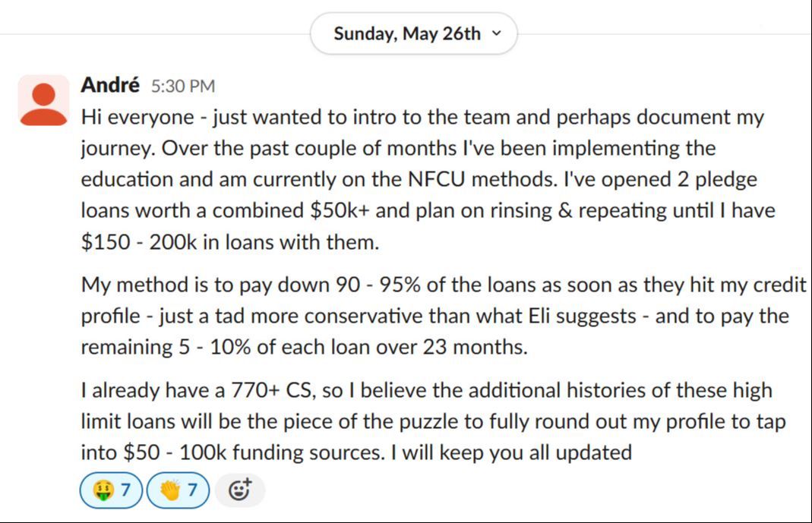This screenshot has width=812, height=523.
Task: Click the André sender name
Action: coord(110,85)
